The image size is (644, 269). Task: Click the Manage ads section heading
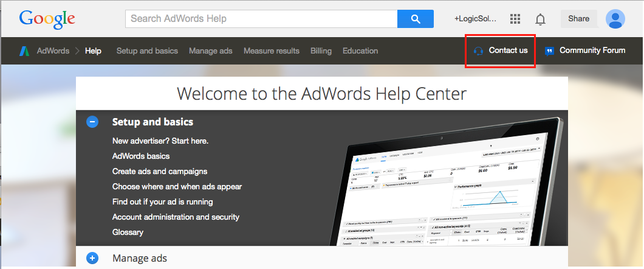(140, 258)
